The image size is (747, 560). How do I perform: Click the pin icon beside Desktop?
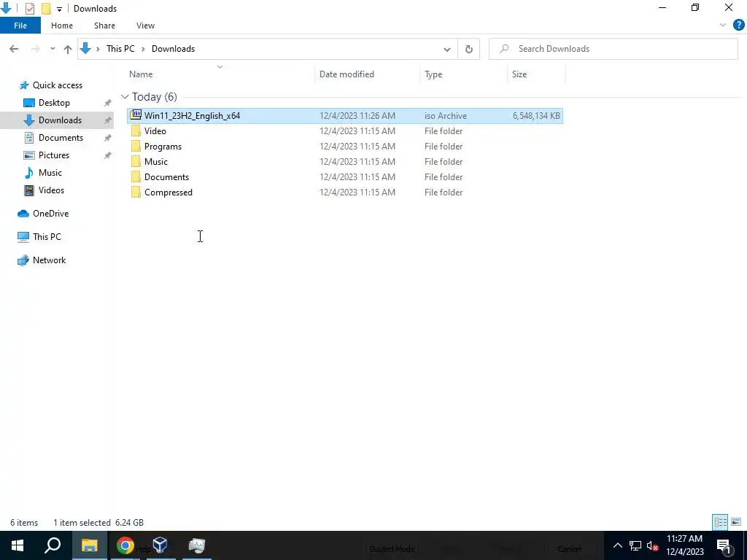tap(108, 103)
